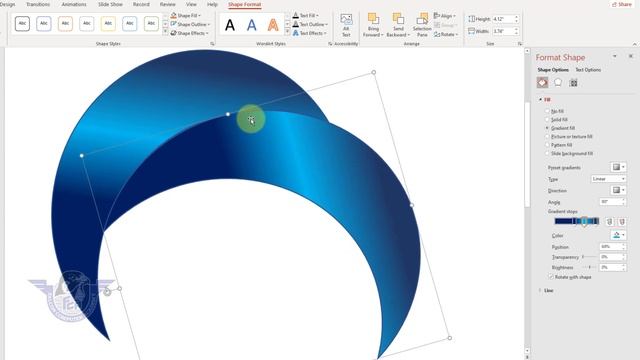Collapse the Fill section
The height and width of the screenshot is (360, 640).
coord(540,100)
